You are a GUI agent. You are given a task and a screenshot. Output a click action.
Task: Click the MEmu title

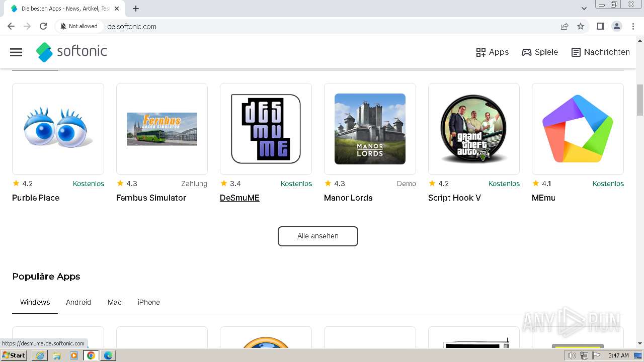click(543, 198)
